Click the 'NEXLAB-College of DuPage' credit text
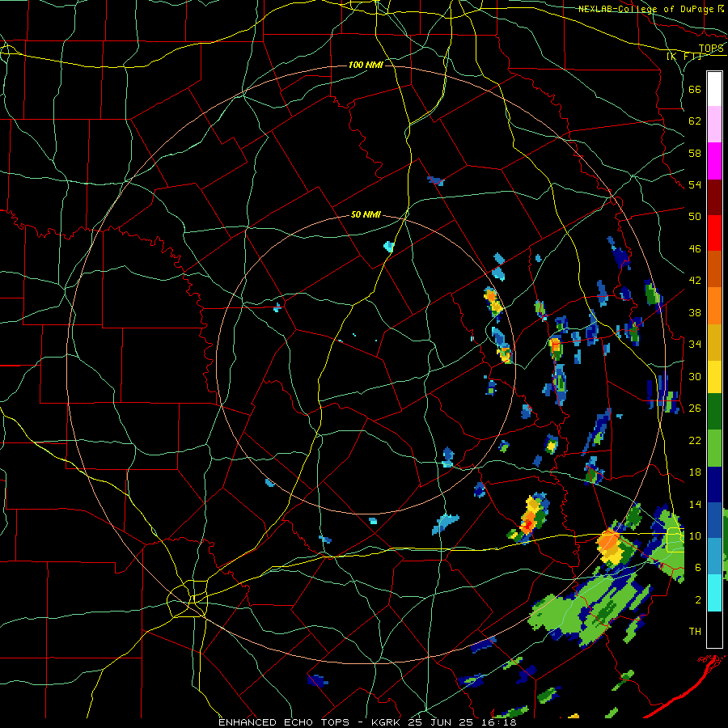Viewport: 728px width, 728px height. pyautogui.click(x=645, y=9)
